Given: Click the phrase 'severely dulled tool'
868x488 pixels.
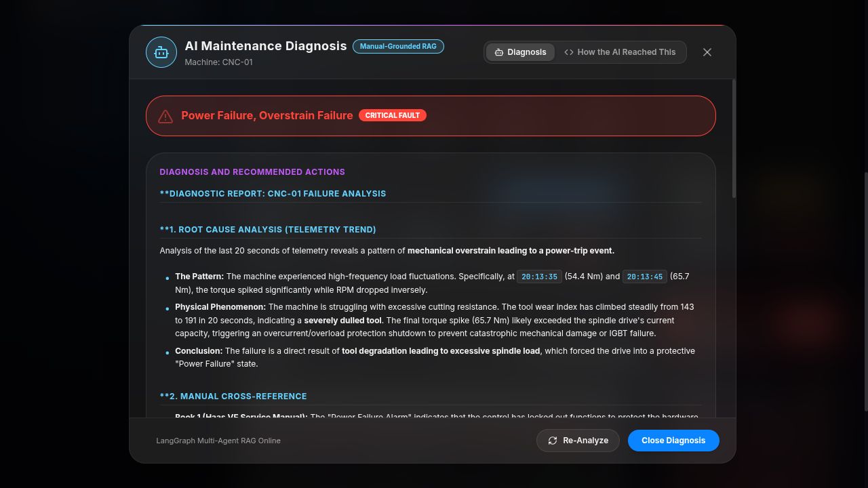Looking at the screenshot, I should [x=343, y=321].
